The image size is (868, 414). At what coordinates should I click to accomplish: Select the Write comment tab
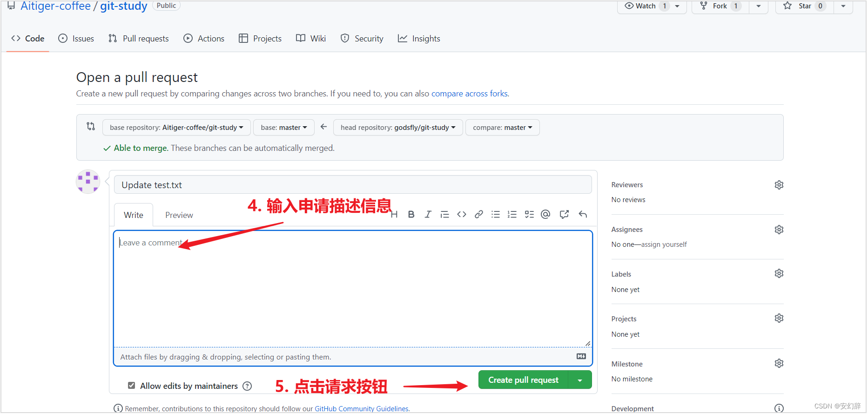point(134,215)
